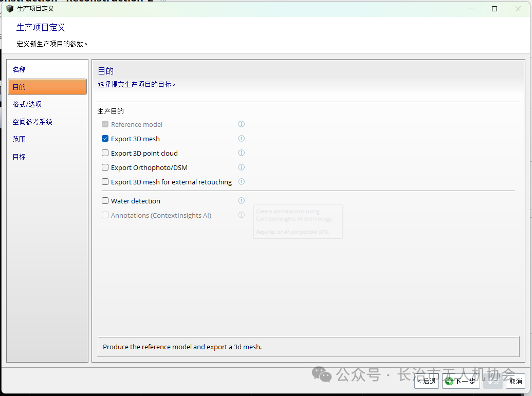This screenshot has width=532, height=396.
Task: Click info icon next to Reference model
Action: pos(241,124)
